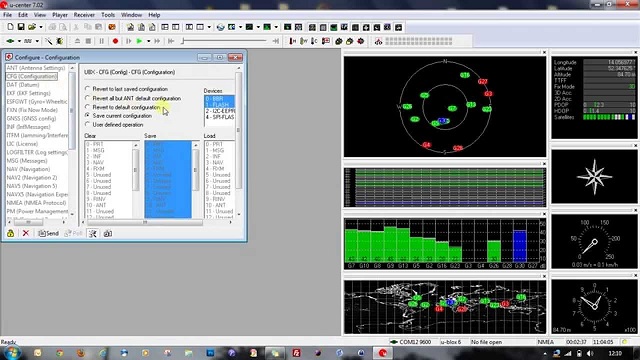Open the Receiver menu
Viewport: 640px width, 360px height.
[x=84, y=15]
